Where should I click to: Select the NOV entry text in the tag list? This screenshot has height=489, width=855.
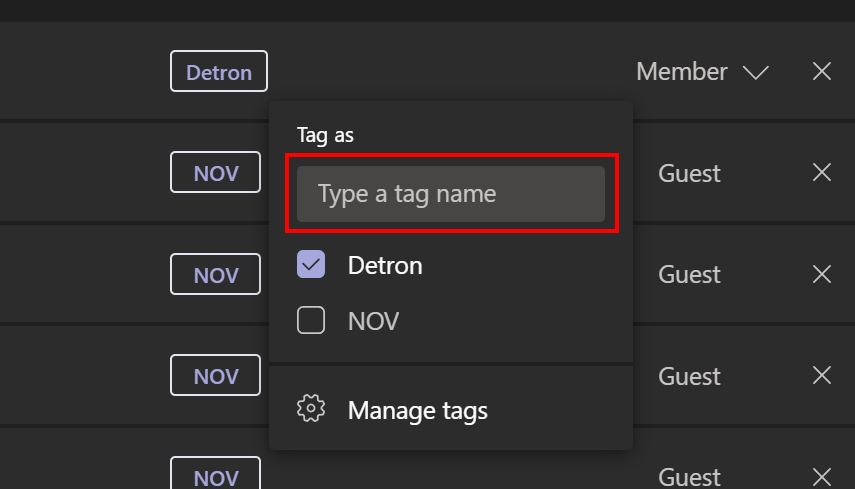point(374,321)
